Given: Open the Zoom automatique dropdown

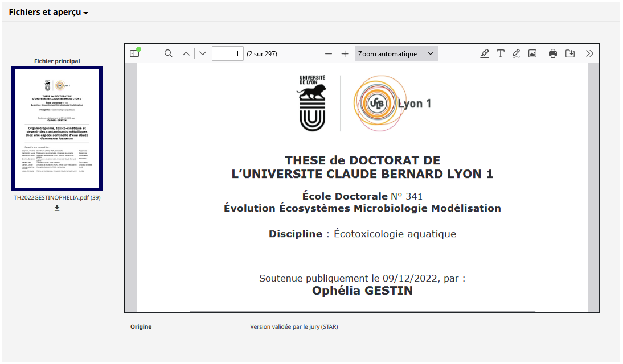Looking at the screenshot, I should click(x=396, y=53).
